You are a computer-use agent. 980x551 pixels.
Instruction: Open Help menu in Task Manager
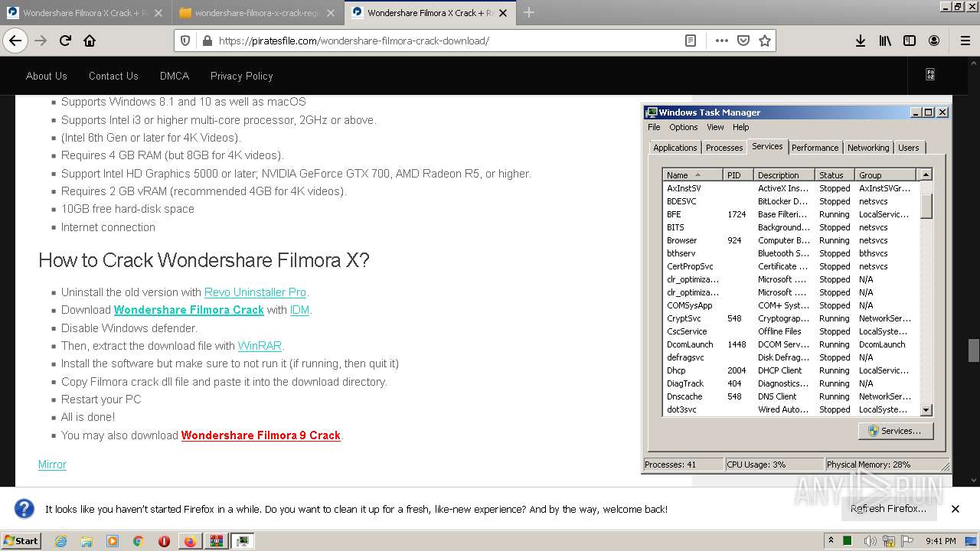pyautogui.click(x=740, y=127)
